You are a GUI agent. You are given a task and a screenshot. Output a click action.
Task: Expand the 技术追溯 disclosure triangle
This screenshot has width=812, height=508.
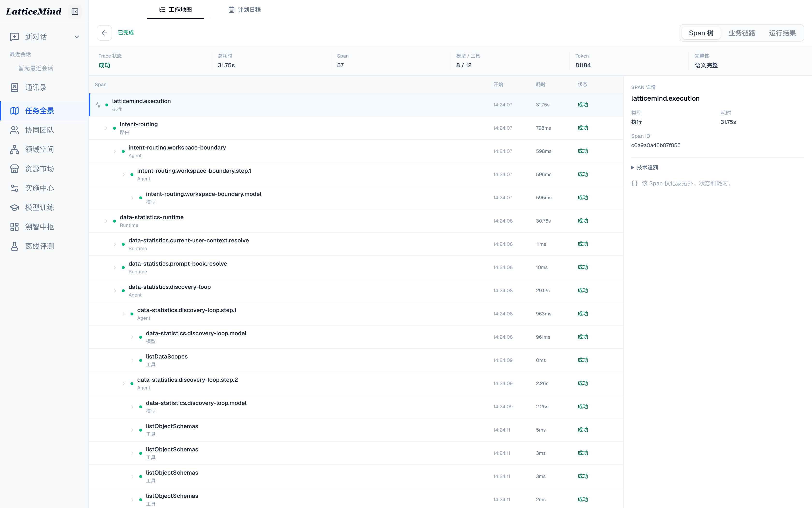[x=632, y=167]
